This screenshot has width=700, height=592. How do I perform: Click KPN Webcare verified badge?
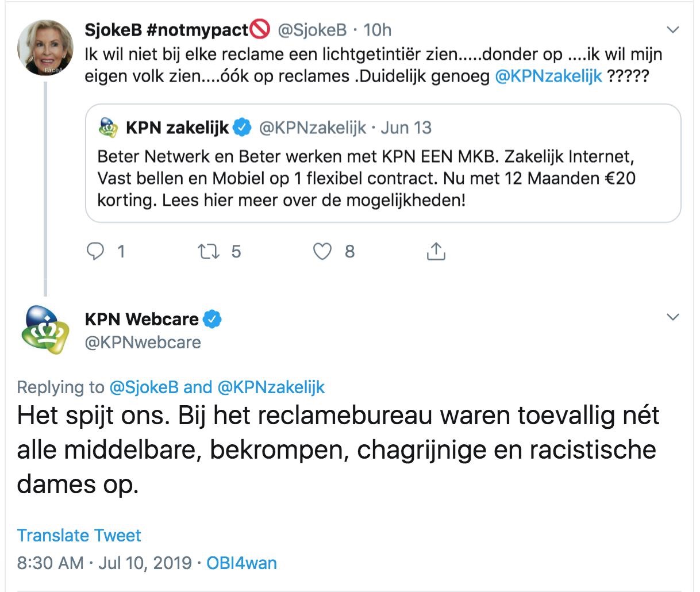pos(213,319)
